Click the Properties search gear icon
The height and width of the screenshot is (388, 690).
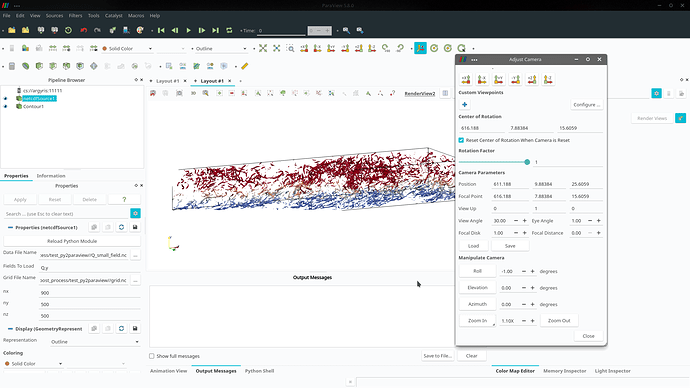pos(135,213)
